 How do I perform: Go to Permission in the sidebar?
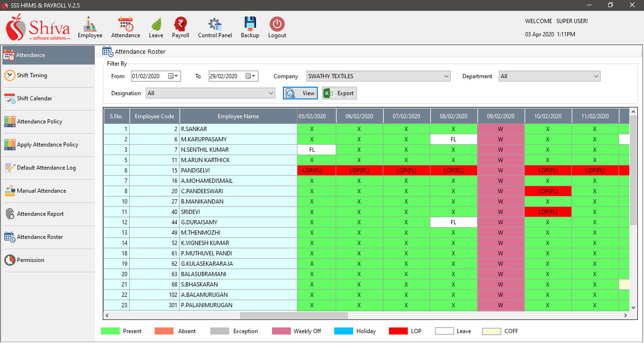pos(30,260)
